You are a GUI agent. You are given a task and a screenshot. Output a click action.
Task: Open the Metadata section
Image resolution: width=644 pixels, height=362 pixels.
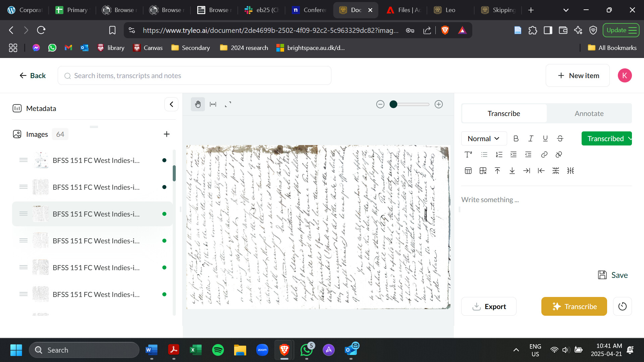pyautogui.click(x=41, y=108)
